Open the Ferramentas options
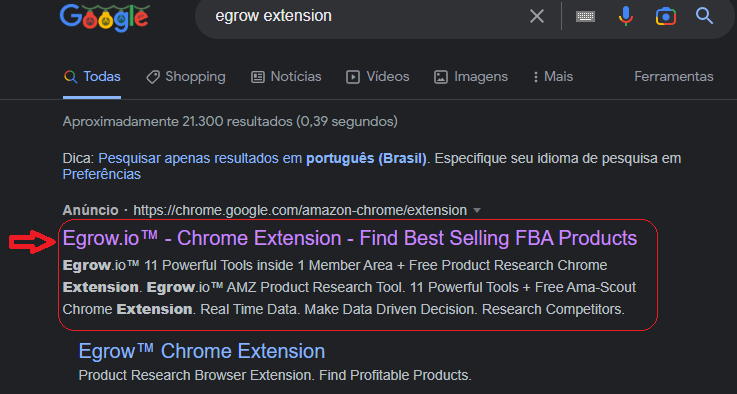Image resolution: width=737 pixels, height=394 pixels. click(x=674, y=77)
